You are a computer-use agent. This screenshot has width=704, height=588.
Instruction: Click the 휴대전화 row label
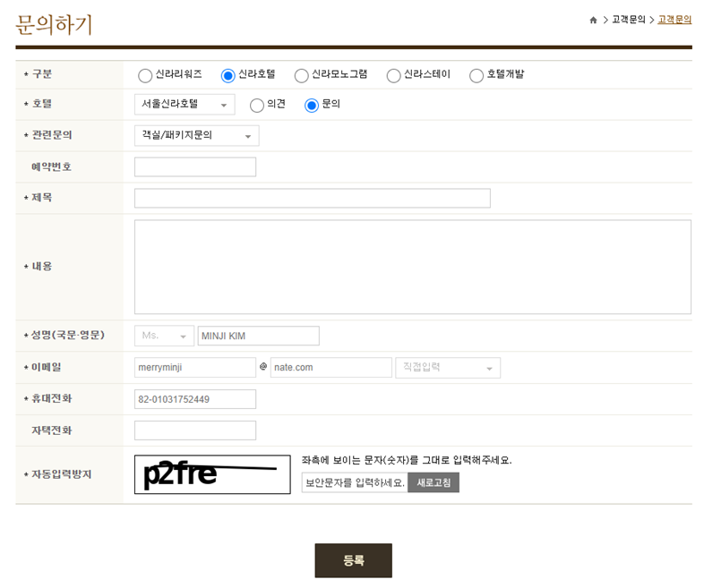coord(52,399)
